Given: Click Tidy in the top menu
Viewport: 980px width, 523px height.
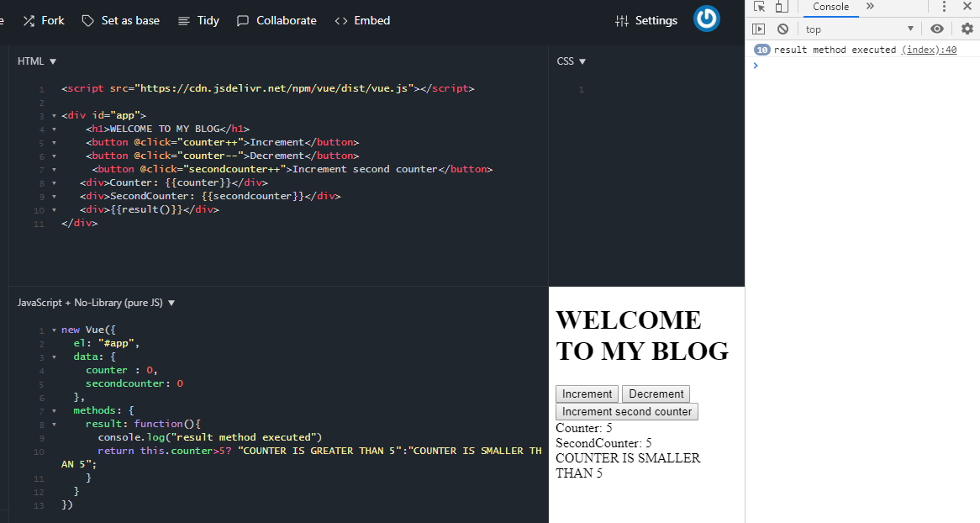Looking at the screenshot, I should pyautogui.click(x=199, y=20).
